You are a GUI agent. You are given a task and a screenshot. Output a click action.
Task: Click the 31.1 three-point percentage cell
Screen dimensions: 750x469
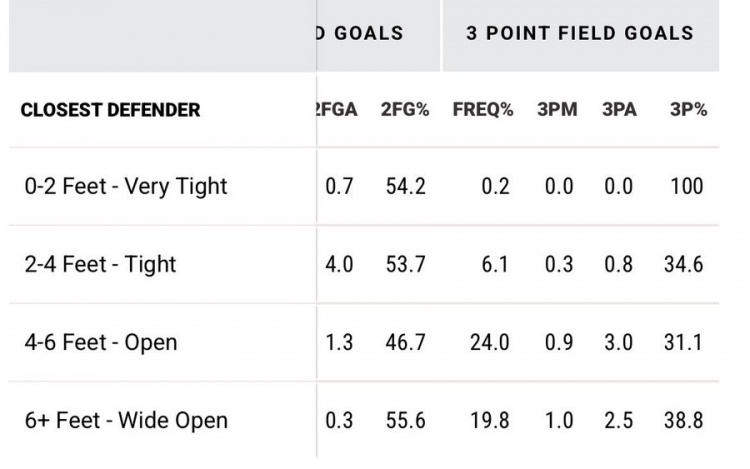(x=683, y=342)
